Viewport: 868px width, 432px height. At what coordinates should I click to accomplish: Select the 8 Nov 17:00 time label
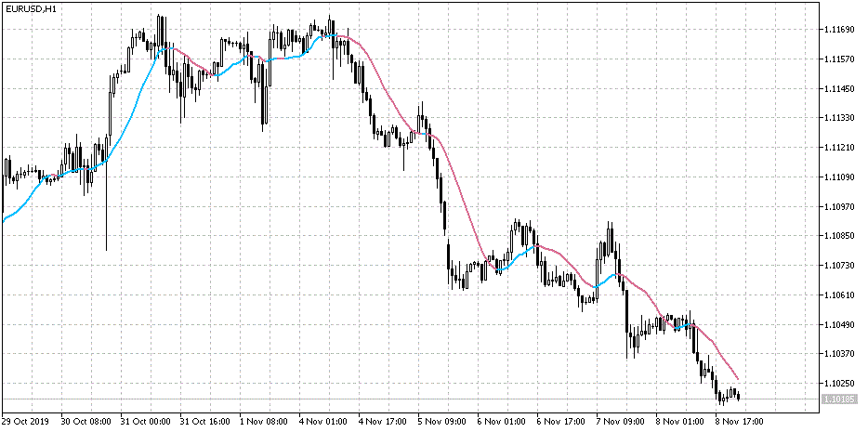[x=743, y=420]
